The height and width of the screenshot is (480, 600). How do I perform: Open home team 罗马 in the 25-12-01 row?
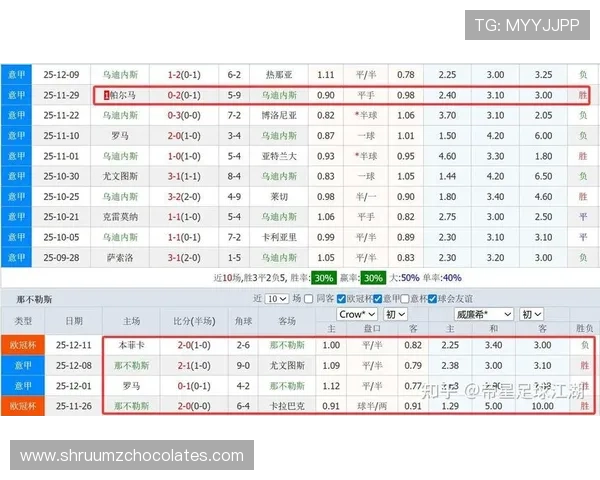[x=131, y=386]
